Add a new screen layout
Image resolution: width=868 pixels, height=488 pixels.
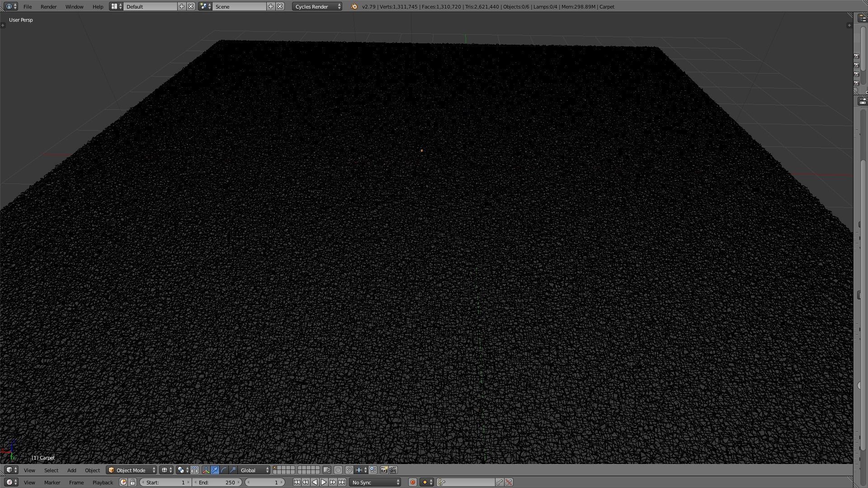coord(182,6)
